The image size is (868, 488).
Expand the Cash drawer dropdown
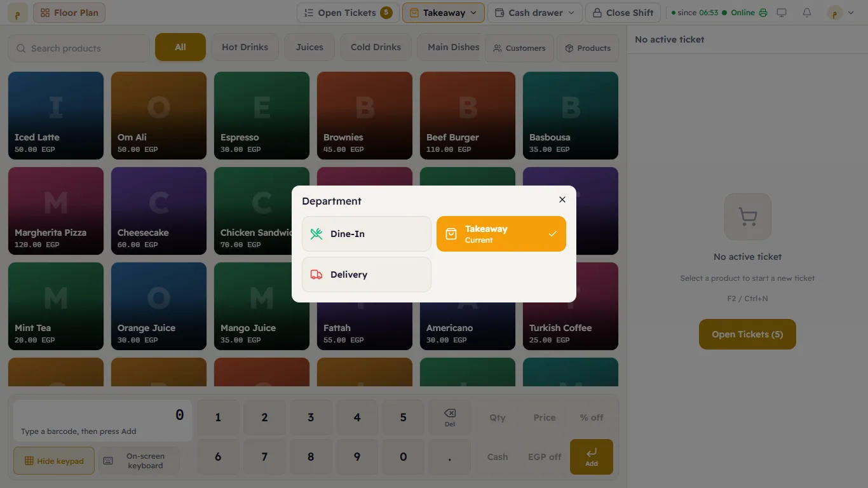[x=535, y=13]
